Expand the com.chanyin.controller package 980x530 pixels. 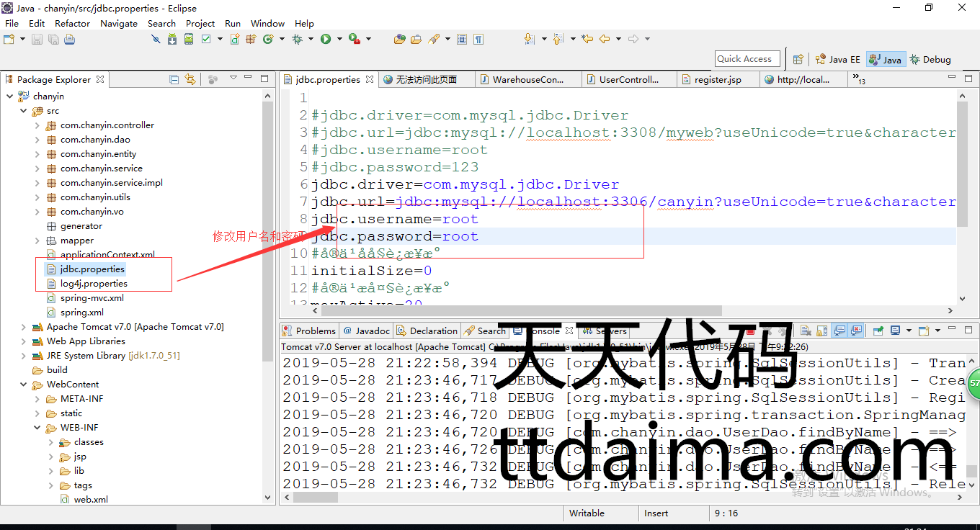coord(37,125)
